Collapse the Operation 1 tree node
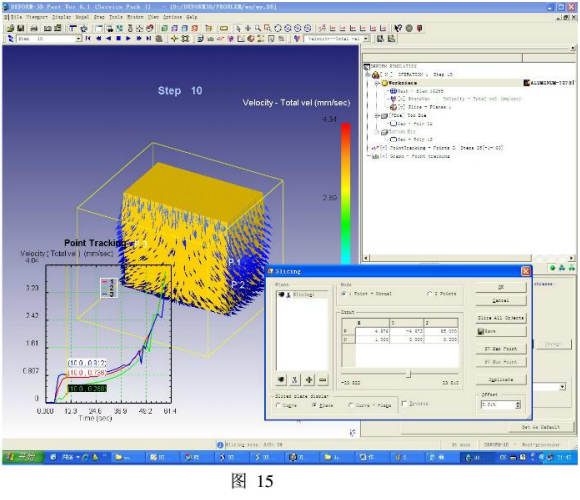580x500 pixels. (368, 75)
